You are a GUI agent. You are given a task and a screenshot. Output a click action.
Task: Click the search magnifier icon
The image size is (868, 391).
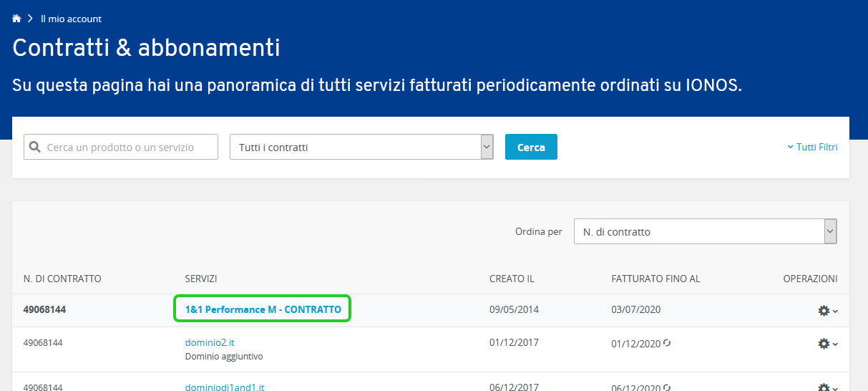(34, 147)
